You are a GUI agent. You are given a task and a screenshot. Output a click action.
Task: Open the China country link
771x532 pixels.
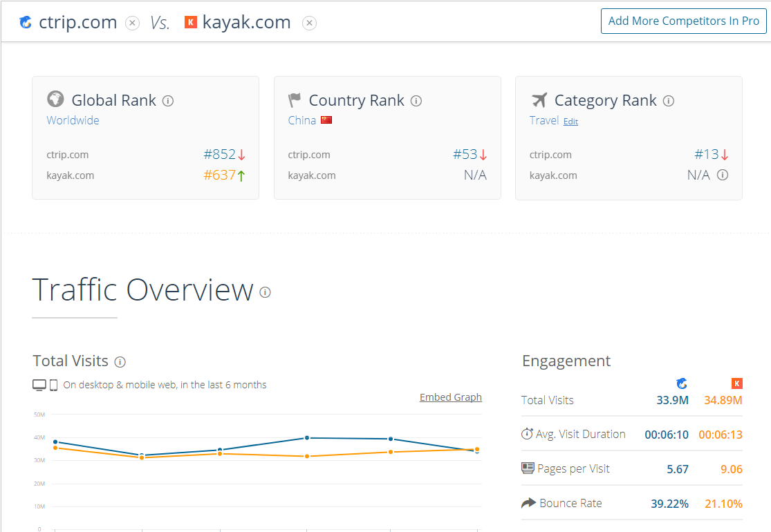(302, 120)
